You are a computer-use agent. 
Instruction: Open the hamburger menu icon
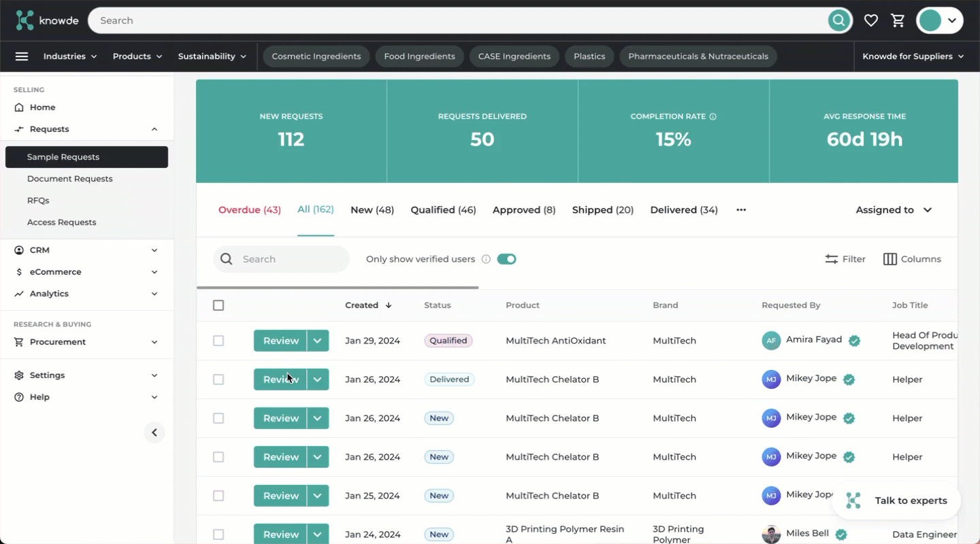pos(22,56)
